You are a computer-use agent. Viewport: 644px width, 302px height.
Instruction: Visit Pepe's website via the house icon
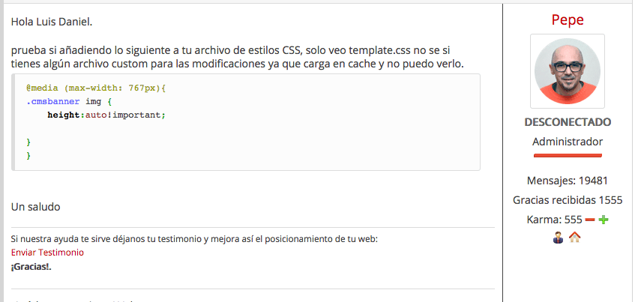point(574,237)
